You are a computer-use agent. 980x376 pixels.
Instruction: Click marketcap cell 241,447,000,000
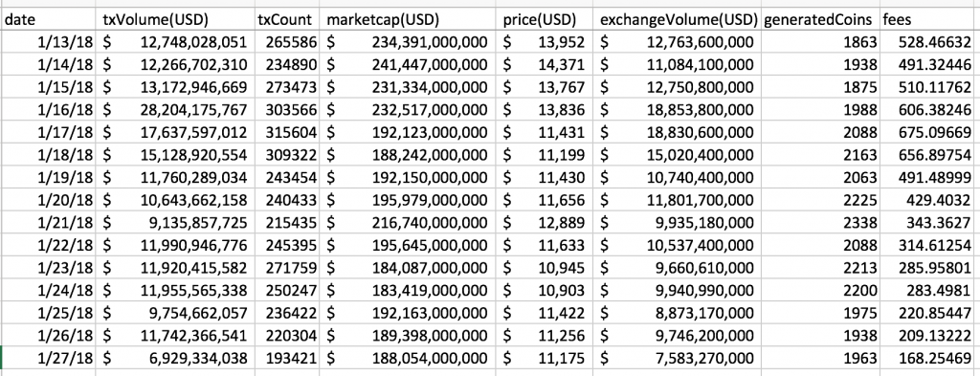click(408, 65)
